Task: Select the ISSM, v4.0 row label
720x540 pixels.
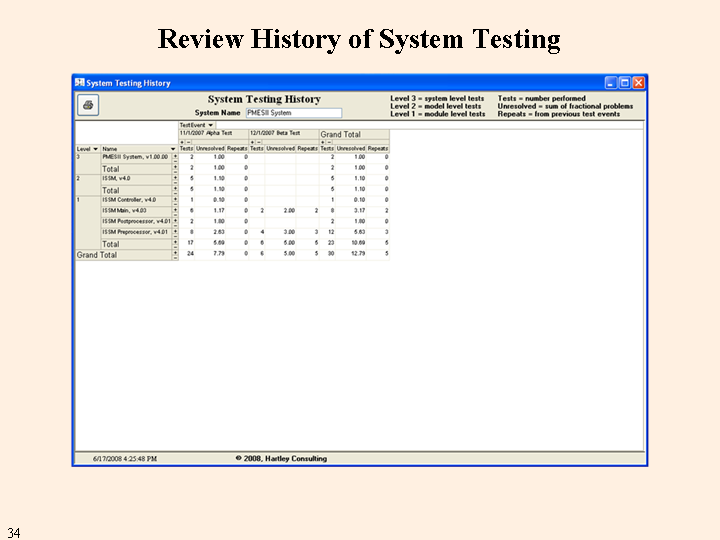Action: tap(136, 179)
